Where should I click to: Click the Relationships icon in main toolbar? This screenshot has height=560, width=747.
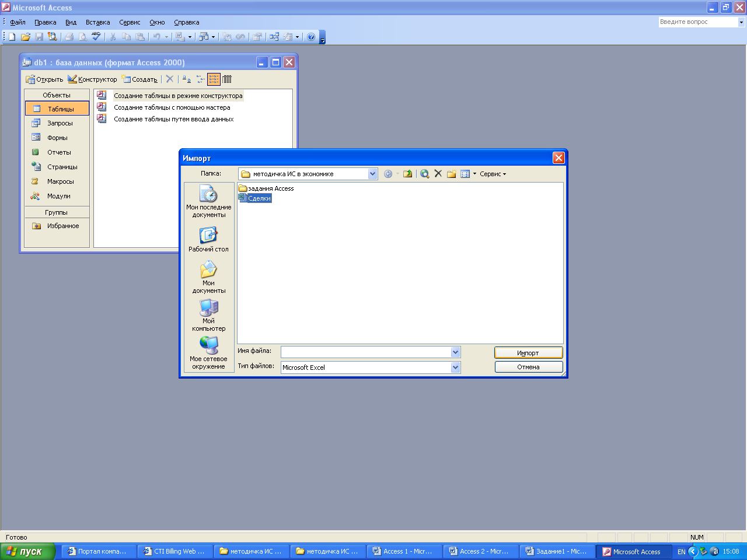pos(274,37)
